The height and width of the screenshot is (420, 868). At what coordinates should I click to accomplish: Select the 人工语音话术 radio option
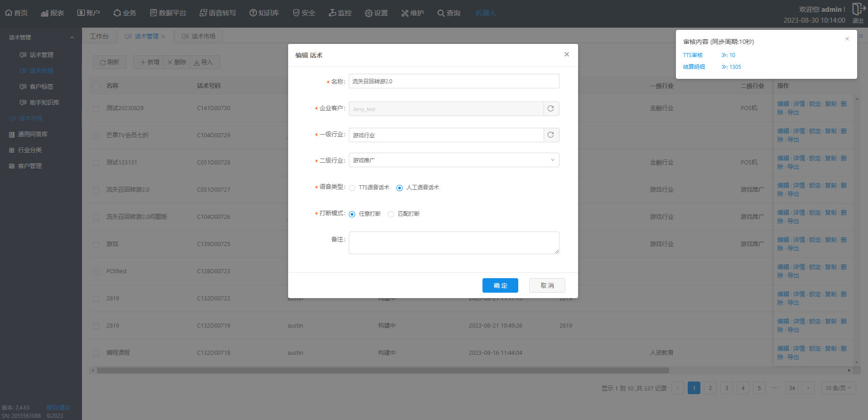pyautogui.click(x=400, y=188)
